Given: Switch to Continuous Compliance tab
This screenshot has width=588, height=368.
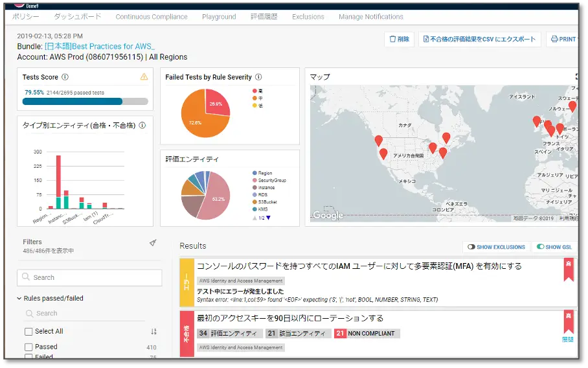Looking at the screenshot, I should pos(152,16).
